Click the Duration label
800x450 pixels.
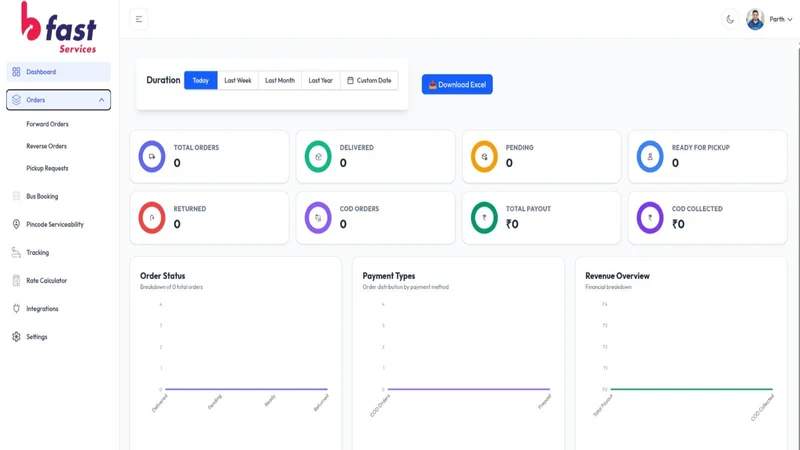pyautogui.click(x=163, y=80)
